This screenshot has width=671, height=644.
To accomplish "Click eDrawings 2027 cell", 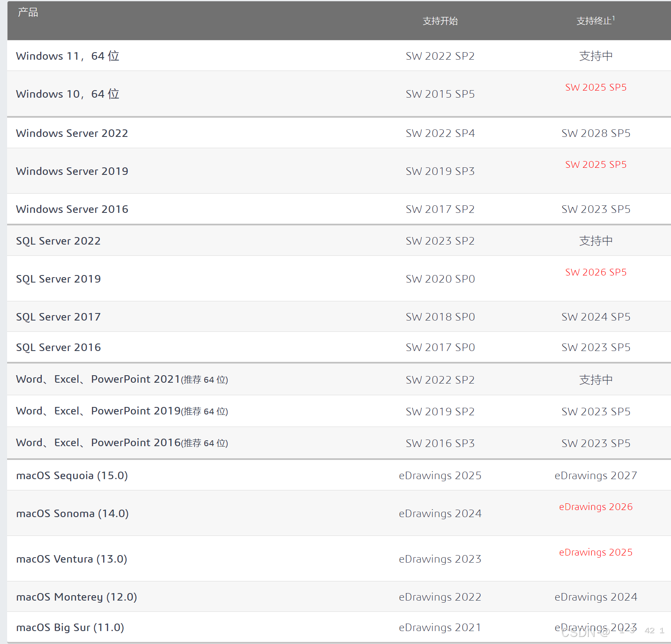I will point(596,475).
